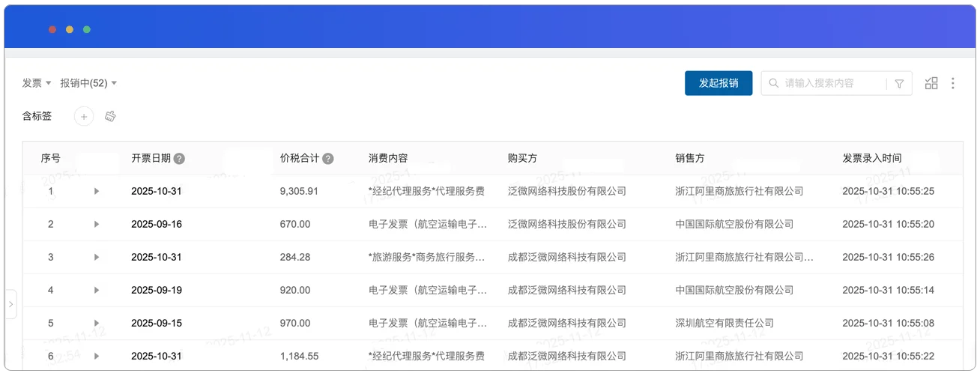Click date 2025-09-19 in row 4
This screenshot has width=980, height=376.
click(157, 290)
